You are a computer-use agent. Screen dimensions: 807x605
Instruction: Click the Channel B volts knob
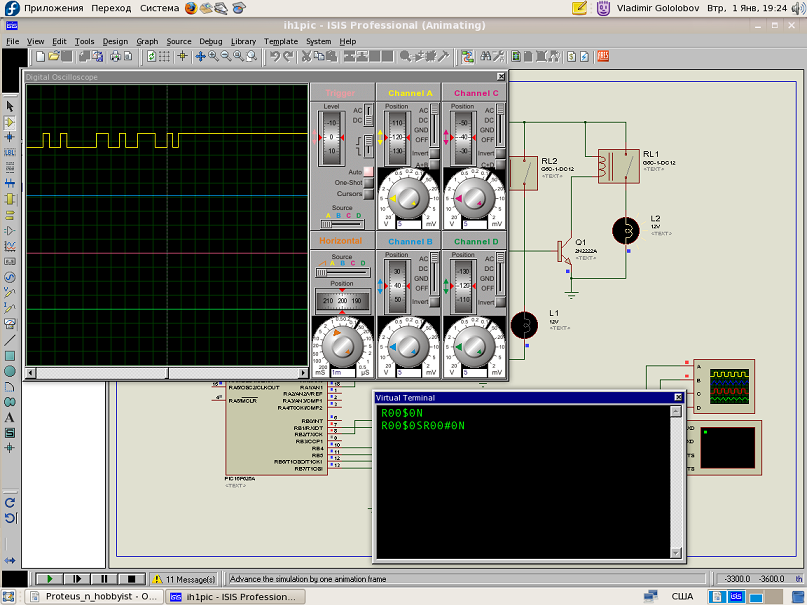[408, 348]
